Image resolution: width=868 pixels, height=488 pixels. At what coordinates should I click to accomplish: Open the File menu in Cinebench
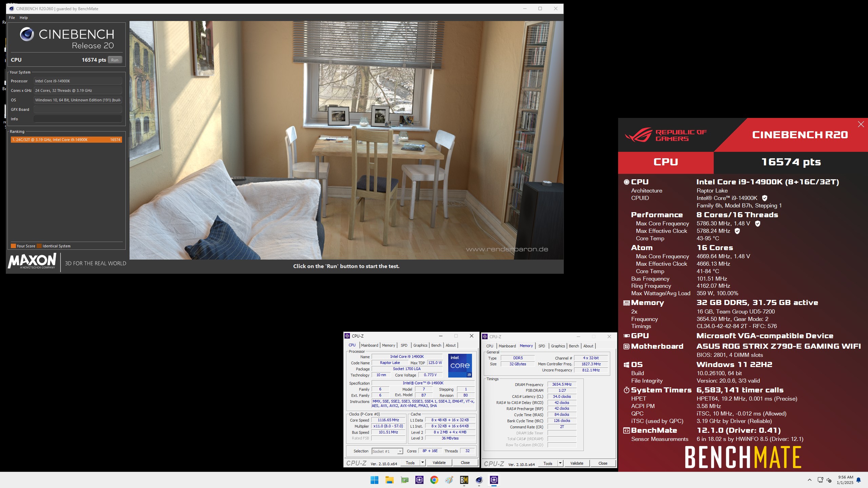[12, 18]
